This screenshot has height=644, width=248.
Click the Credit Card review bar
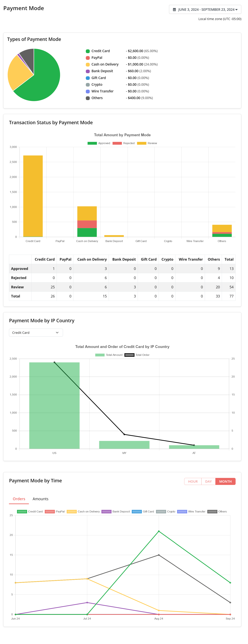click(33, 196)
